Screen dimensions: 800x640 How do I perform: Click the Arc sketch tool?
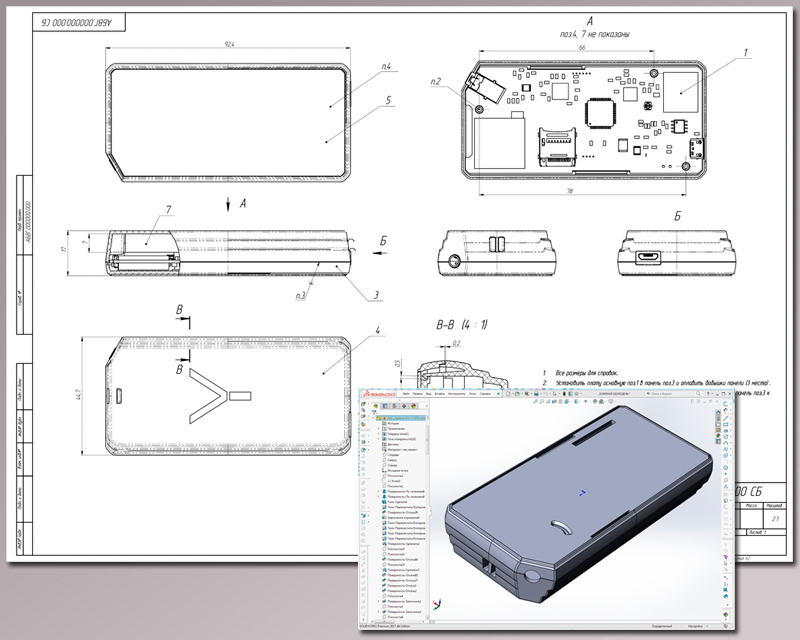click(x=726, y=442)
